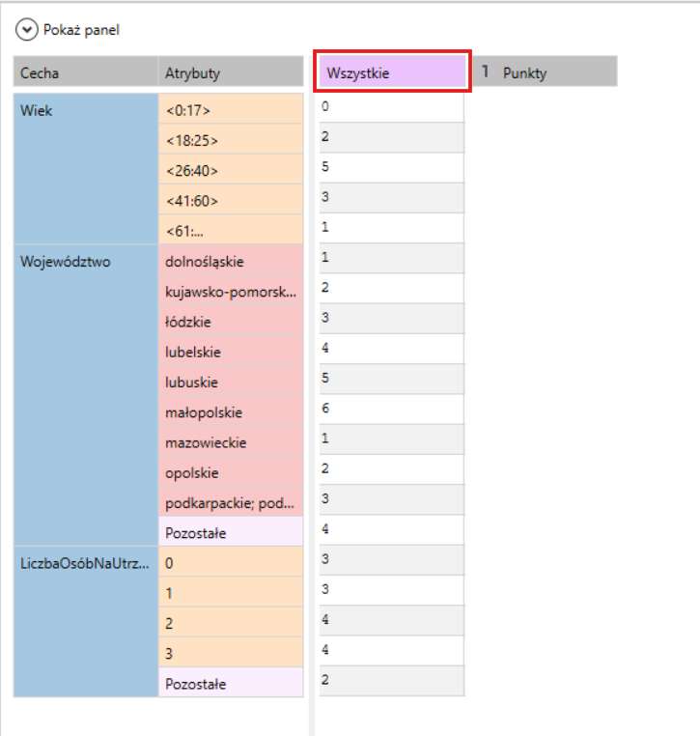
Task: Edit points field for dependents count 2
Action: click(392, 620)
